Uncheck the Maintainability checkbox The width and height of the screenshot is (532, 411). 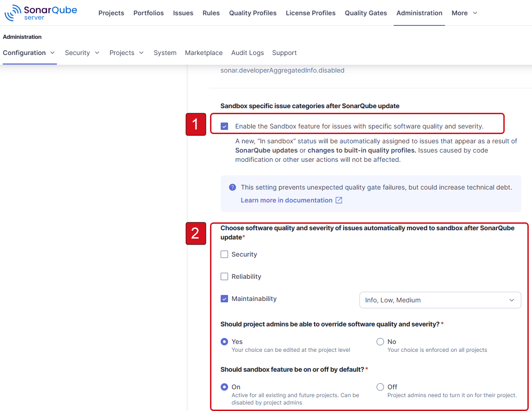click(224, 298)
